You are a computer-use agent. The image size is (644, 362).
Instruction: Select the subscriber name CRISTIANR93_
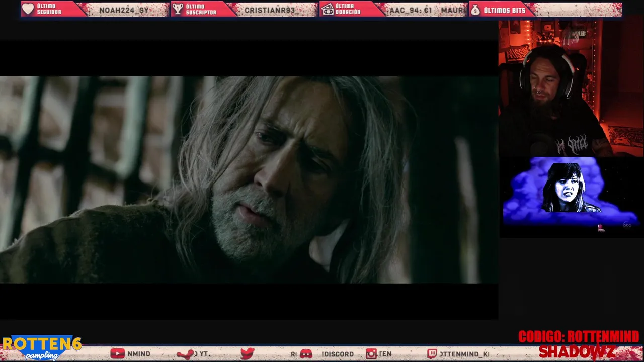[272, 10]
